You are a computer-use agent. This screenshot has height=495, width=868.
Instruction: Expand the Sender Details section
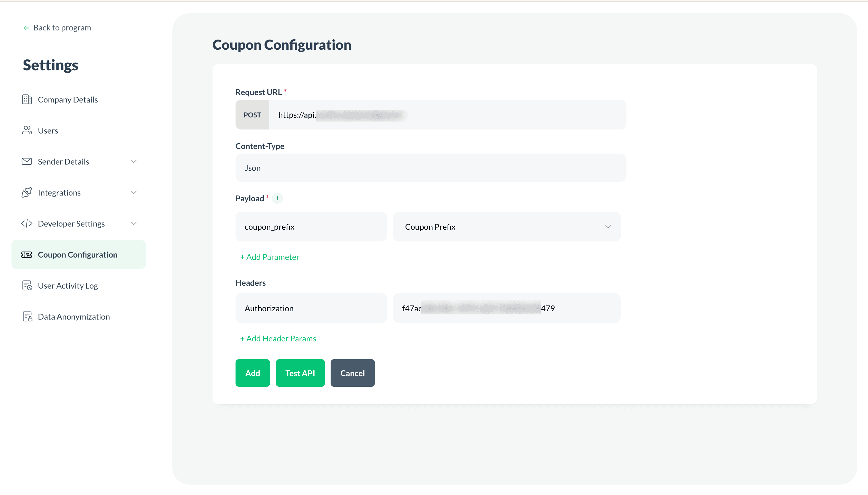pos(134,161)
